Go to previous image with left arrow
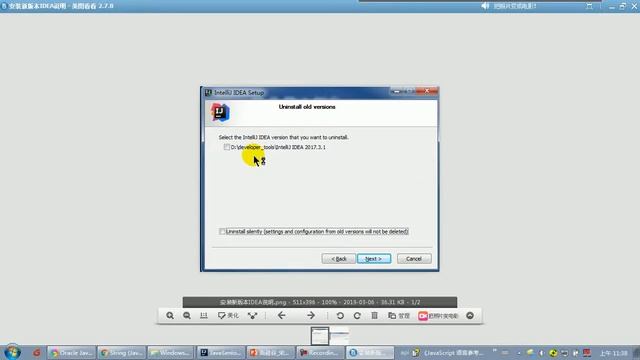 (282, 316)
